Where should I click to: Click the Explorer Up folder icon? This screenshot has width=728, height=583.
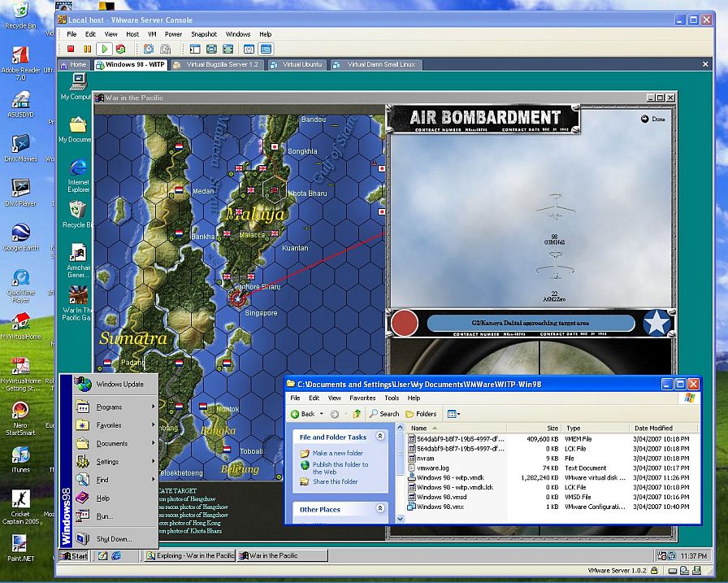tap(356, 414)
